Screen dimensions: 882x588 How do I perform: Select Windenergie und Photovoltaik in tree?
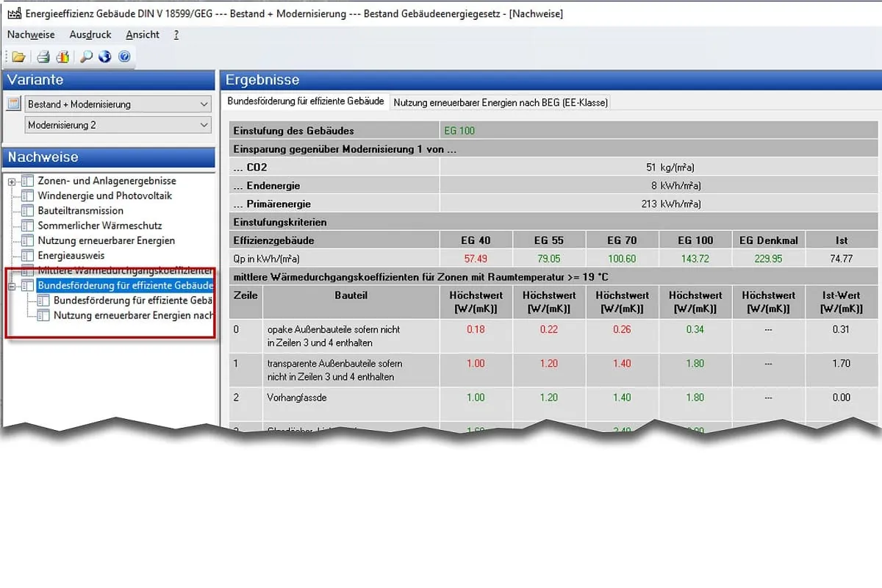(x=104, y=196)
